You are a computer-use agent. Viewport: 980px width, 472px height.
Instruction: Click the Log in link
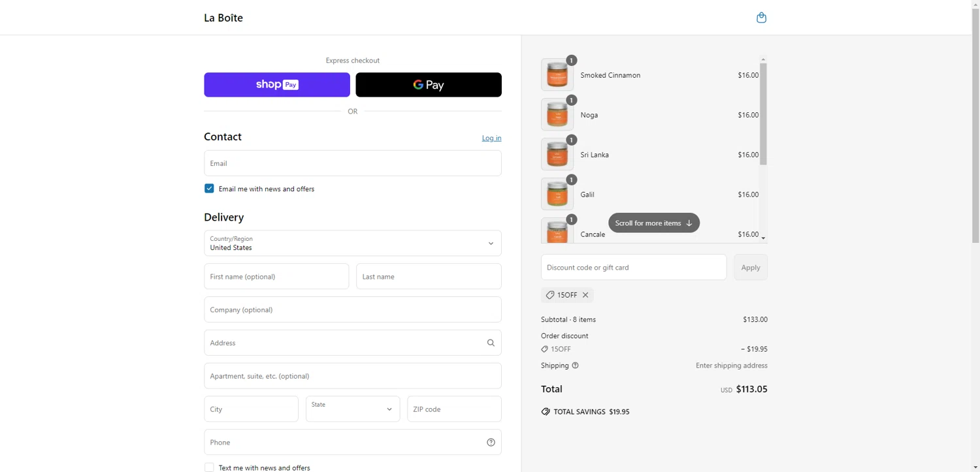click(491, 138)
